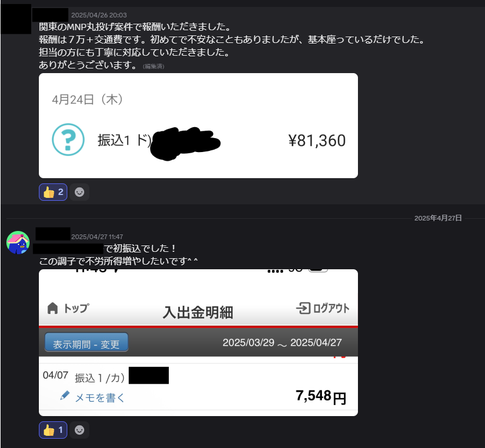The width and height of the screenshot is (485, 448).
Task: Toggle the thumbs-up reaction showing 2
Action: [53, 192]
